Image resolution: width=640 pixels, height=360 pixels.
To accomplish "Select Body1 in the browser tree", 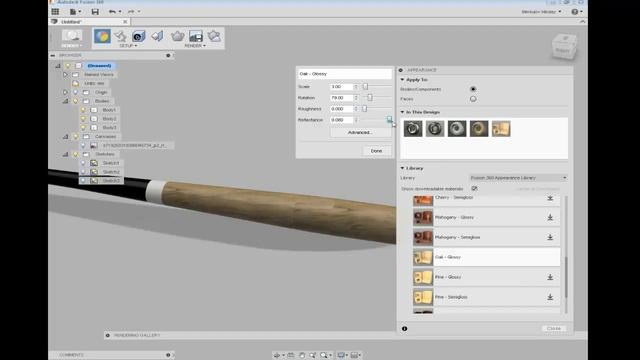I will pos(109,110).
